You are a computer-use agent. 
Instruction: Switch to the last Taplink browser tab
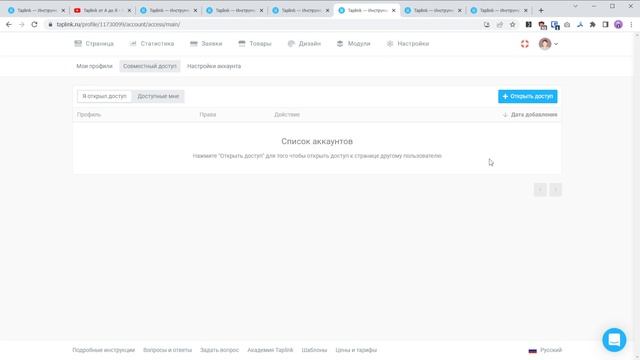pyautogui.click(x=499, y=10)
